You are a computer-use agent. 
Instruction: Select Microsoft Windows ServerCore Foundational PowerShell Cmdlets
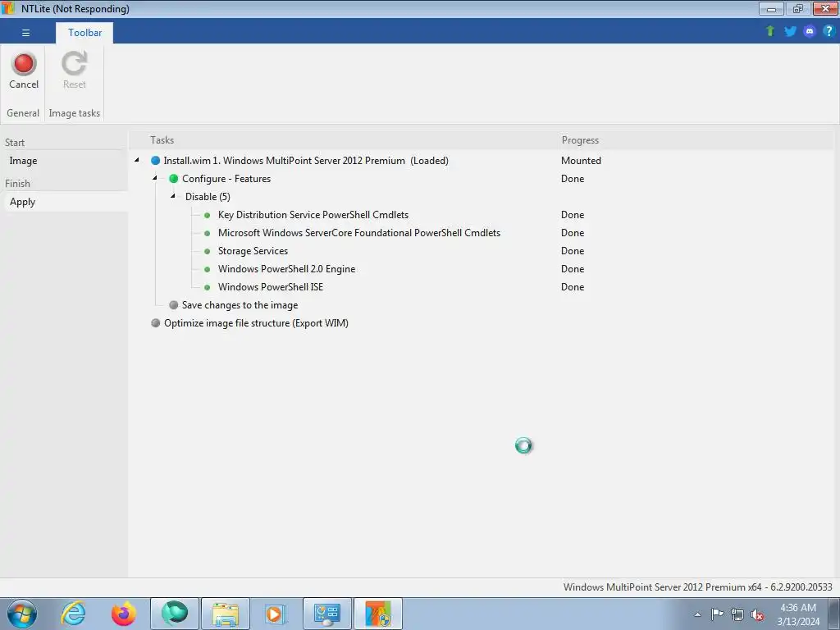pos(359,233)
